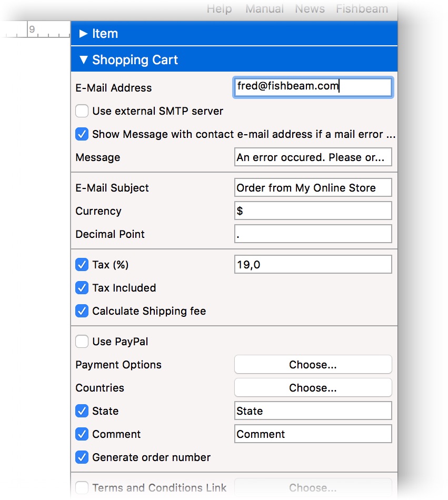
Task: Open the Help menu
Action: (x=219, y=9)
